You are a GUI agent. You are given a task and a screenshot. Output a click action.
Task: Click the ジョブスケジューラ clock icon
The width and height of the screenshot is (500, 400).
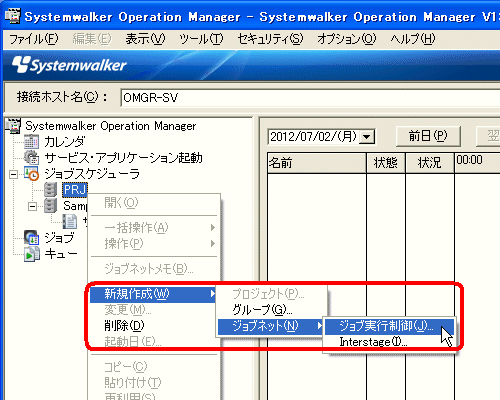click(x=31, y=173)
